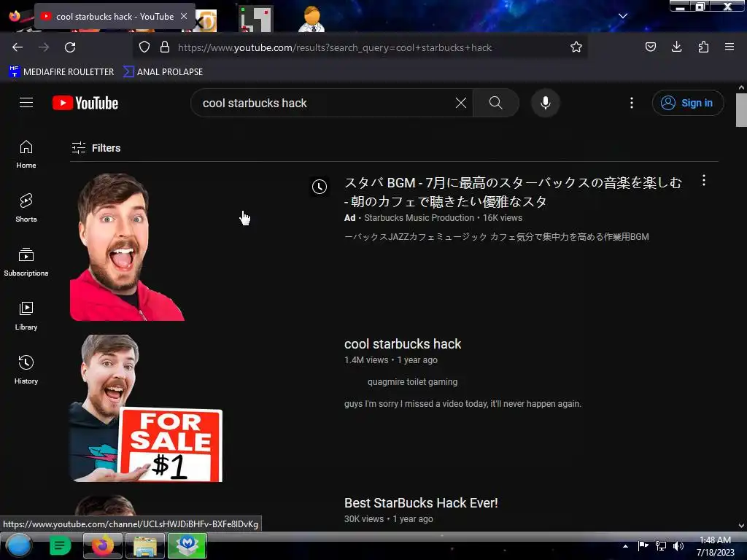The width and height of the screenshot is (747, 560).
Task: Open Library in the sidebar
Action: tap(26, 316)
